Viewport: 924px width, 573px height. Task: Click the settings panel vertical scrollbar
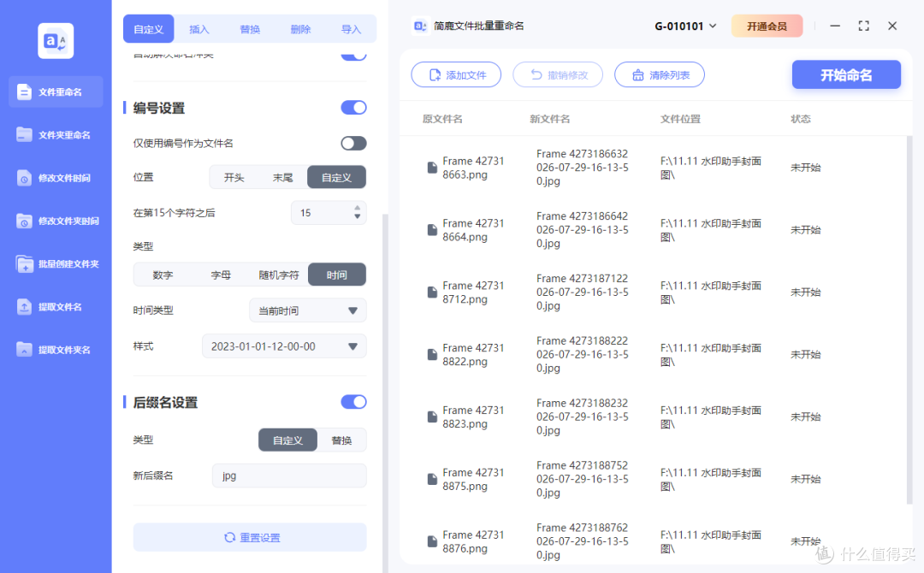pos(385,392)
